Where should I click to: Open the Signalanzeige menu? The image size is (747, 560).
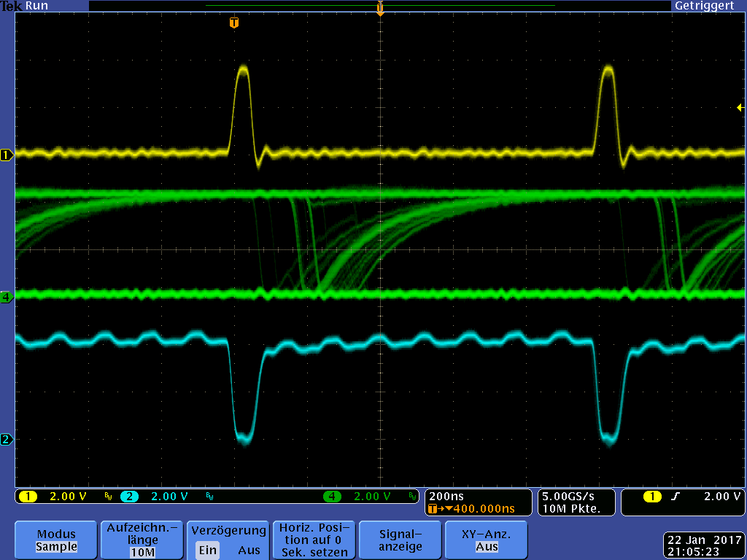coord(400,540)
